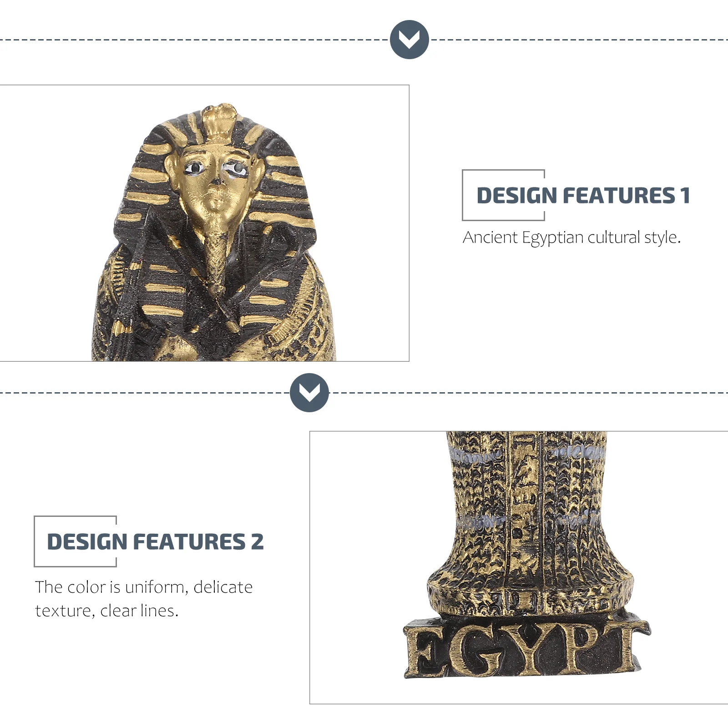Open the pharaoh bust close-up image

point(204,223)
